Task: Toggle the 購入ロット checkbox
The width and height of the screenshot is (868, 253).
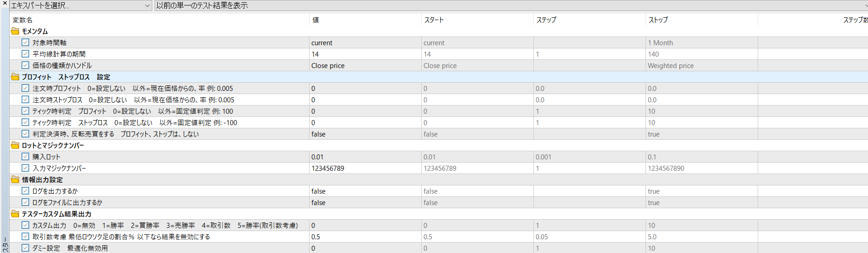Action: click(26, 157)
